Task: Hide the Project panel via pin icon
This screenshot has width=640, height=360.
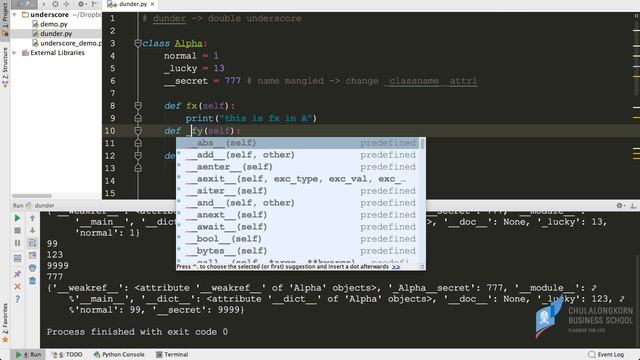Action: tap(94, 4)
